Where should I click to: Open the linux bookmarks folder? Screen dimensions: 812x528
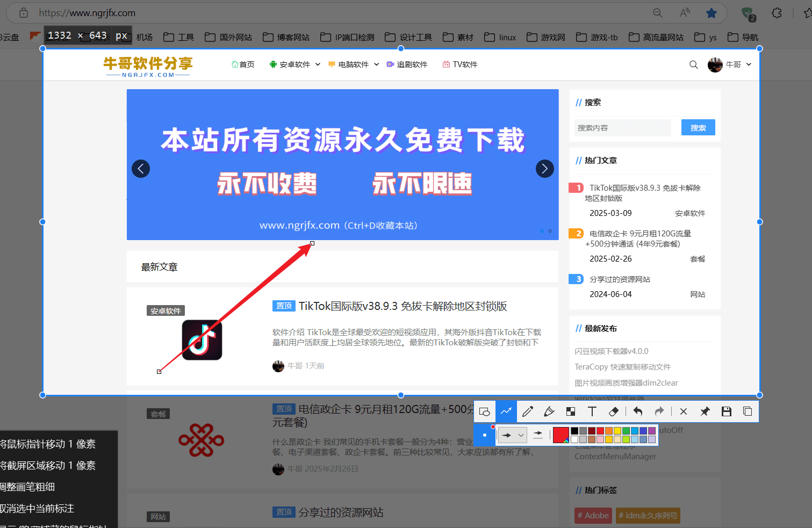pyautogui.click(x=500, y=37)
